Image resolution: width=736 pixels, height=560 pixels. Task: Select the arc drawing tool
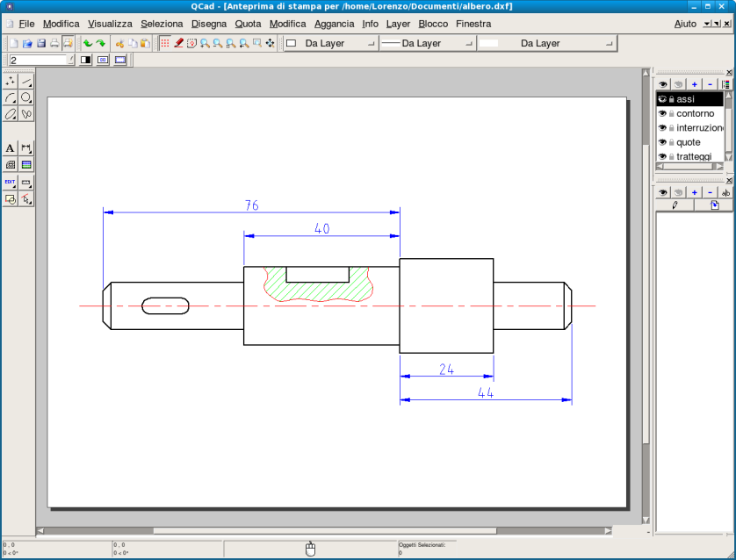coord(11,97)
